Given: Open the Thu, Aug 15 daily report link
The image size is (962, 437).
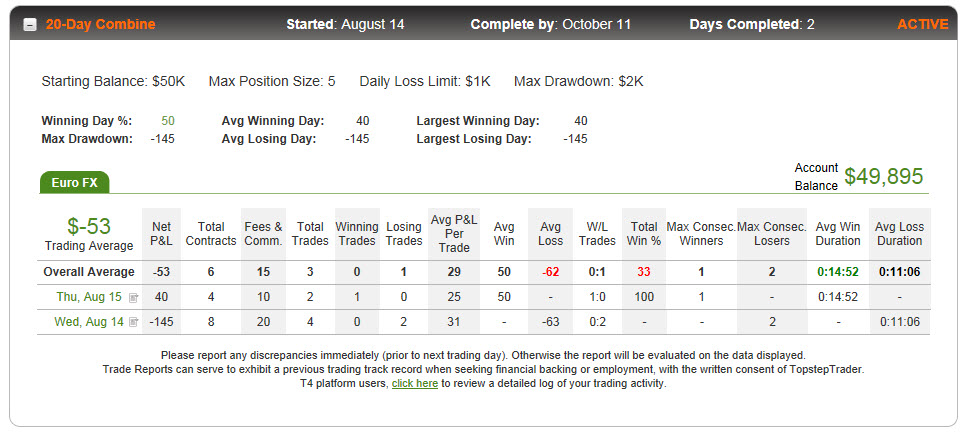Looking at the screenshot, I should [90, 297].
